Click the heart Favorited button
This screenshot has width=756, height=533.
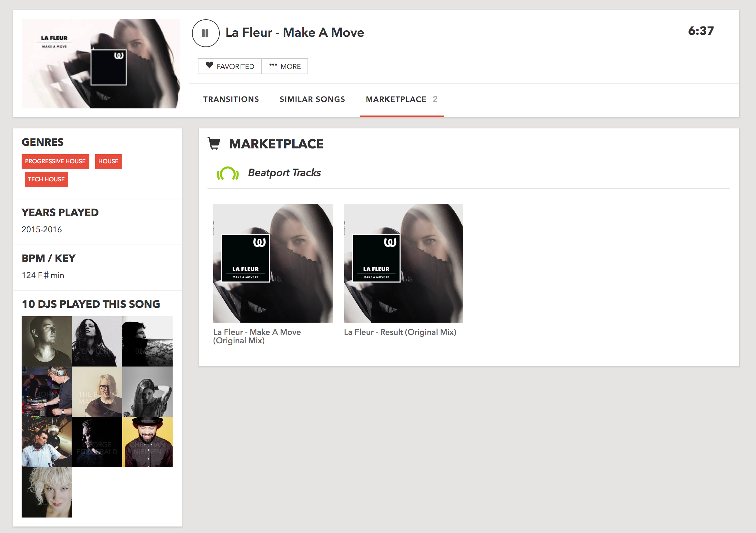point(229,66)
